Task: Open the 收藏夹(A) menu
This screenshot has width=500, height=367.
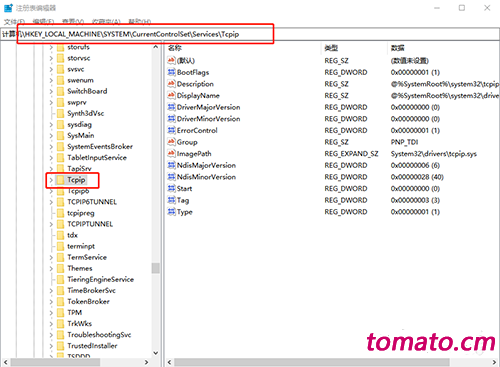Action: point(106,22)
